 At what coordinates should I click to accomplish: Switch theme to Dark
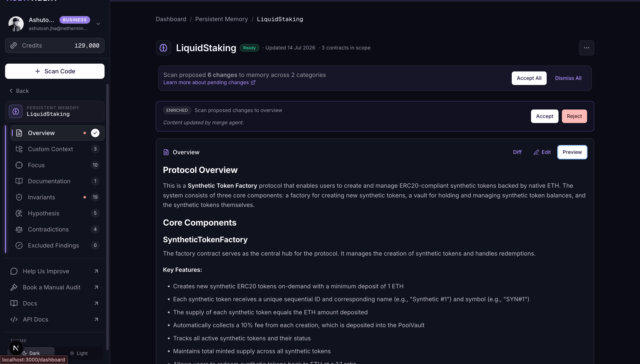(31, 353)
